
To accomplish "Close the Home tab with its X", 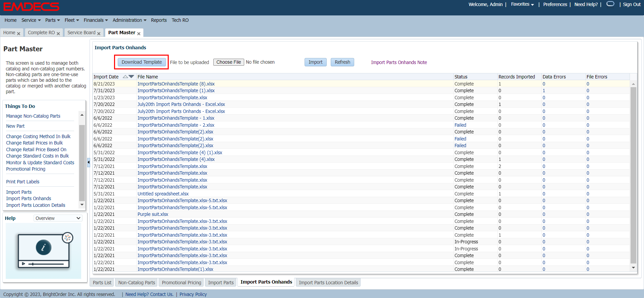I will click(18, 34).
